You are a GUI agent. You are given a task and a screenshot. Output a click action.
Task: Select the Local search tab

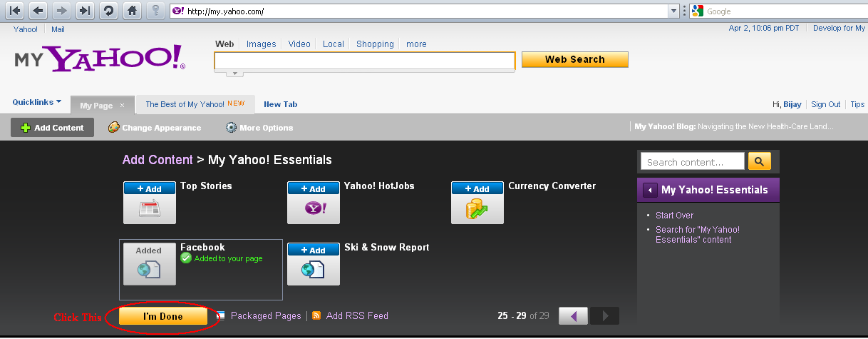click(x=333, y=44)
